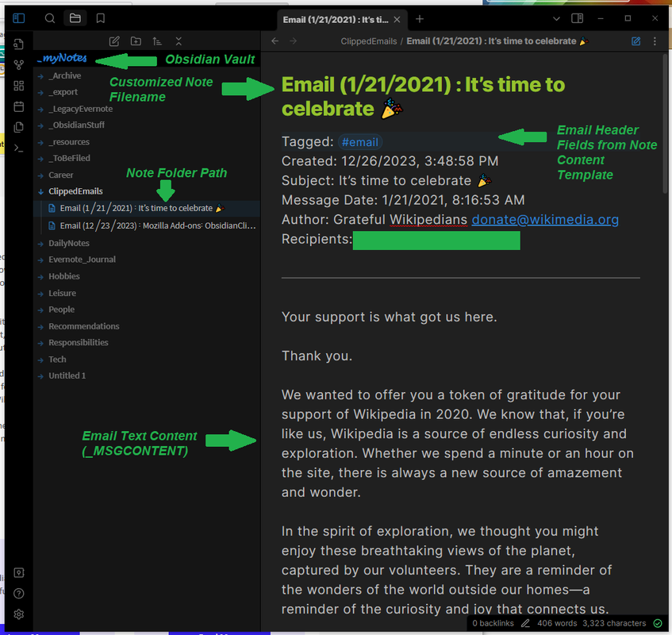Open the help question mark icon
The image size is (672, 635).
(x=18, y=594)
